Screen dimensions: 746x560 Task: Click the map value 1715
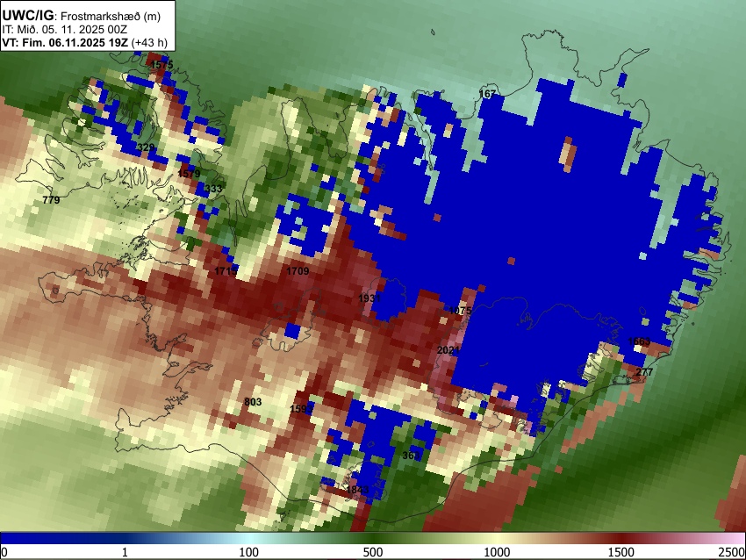click(226, 271)
